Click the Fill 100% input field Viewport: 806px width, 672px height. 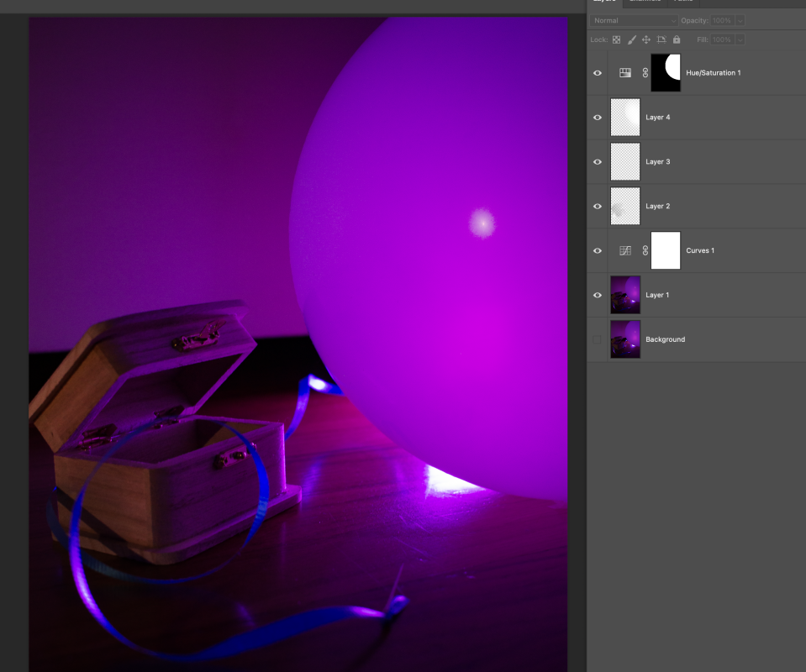coord(722,39)
